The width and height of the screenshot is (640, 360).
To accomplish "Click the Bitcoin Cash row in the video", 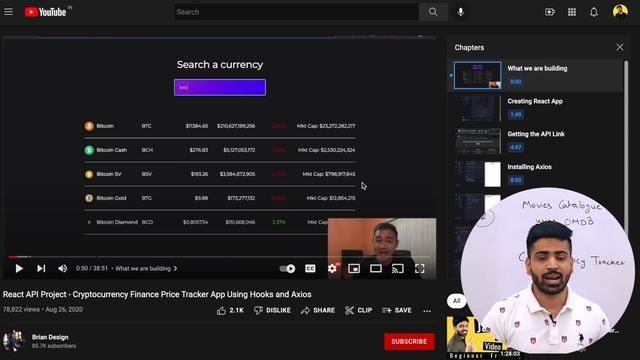I will pos(220,150).
